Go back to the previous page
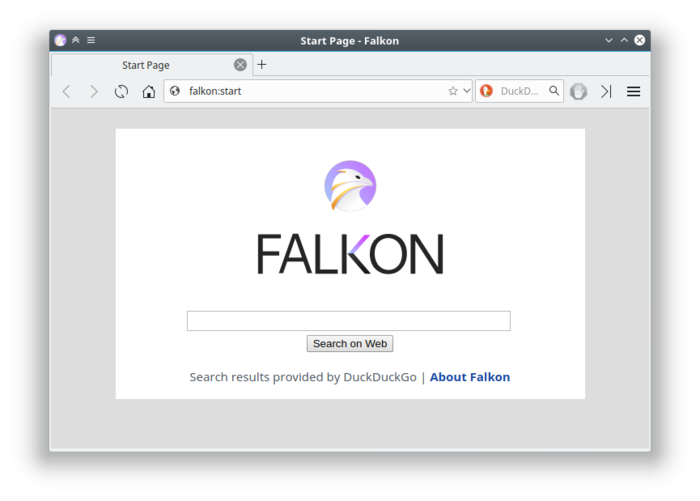Viewport: 700px width, 501px height. 67,92
